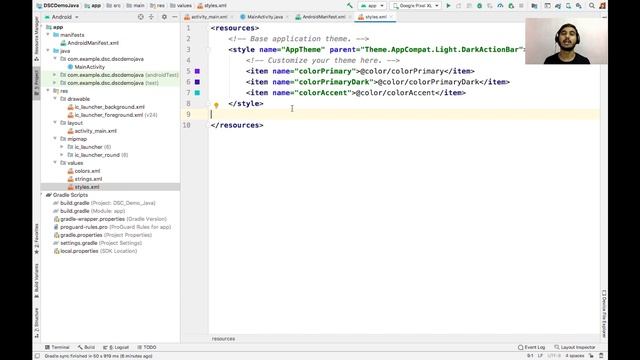Open the app run configuration dropdown
640x360 pixels.
coord(372,6)
